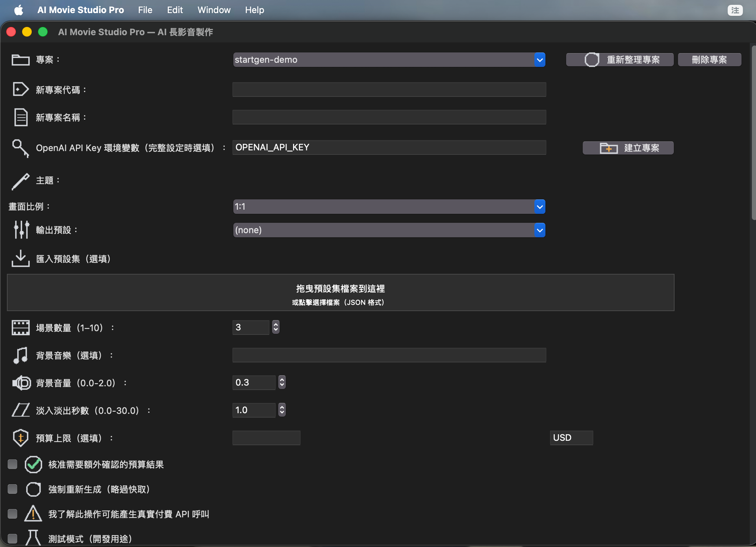Click the document icon beside 新專案名稱
756x547 pixels.
tap(21, 117)
